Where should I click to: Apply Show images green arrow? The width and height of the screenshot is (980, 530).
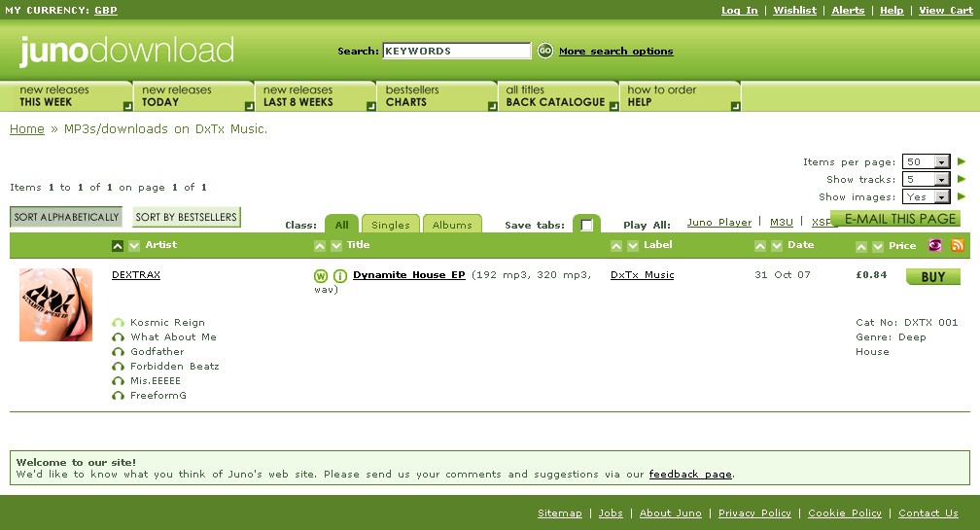coord(962,196)
